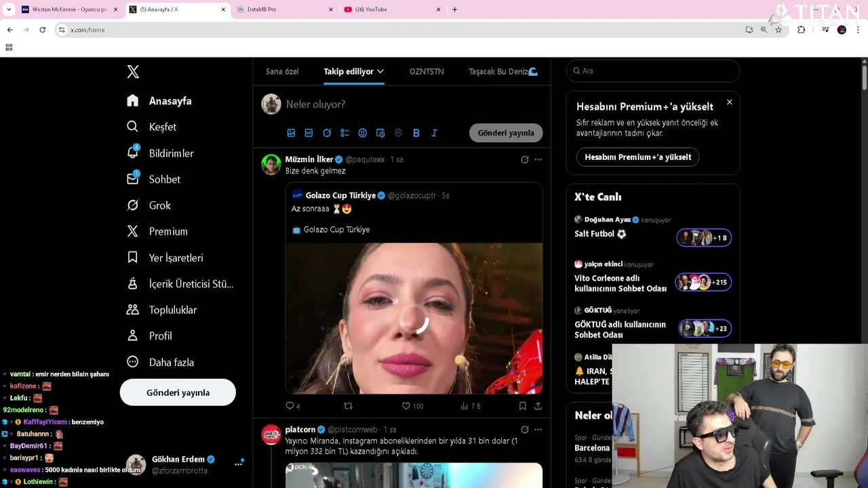Open Grok icon on Müzmin İlker post
Image resolution: width=868 pixels, height=488 pixels.
tap(524, 160)
